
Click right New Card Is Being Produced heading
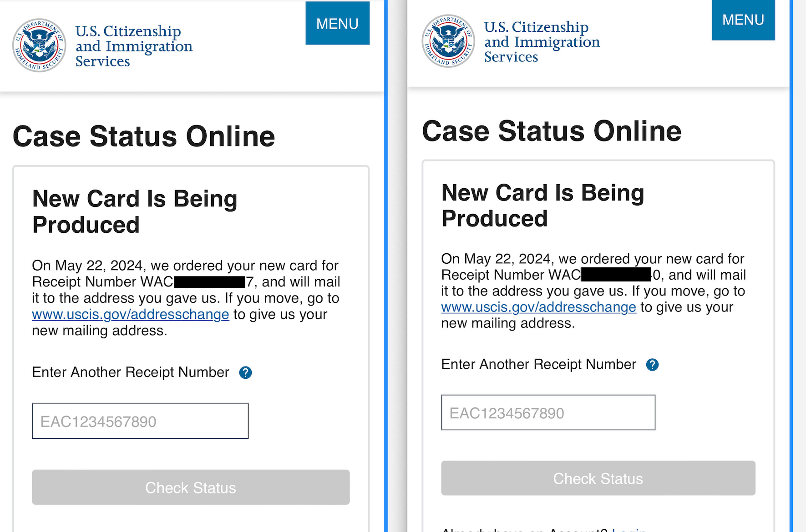pyautogui.click(x=543, y=206)
